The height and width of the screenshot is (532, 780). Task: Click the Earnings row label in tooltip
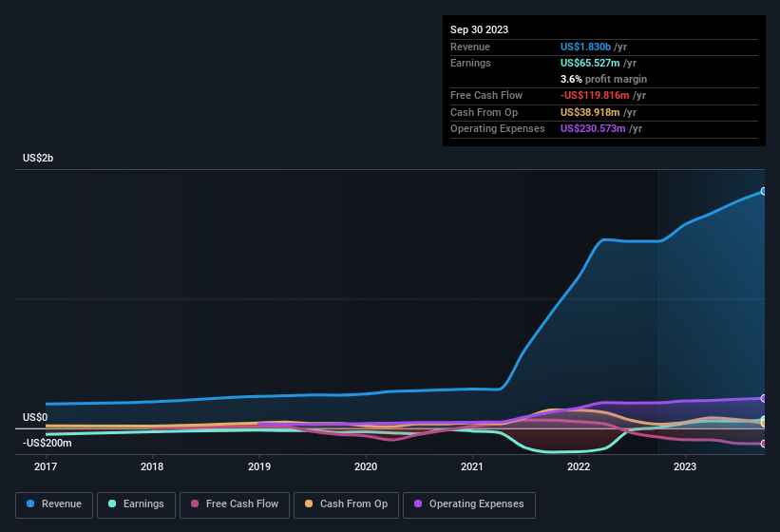coord(470,63)
